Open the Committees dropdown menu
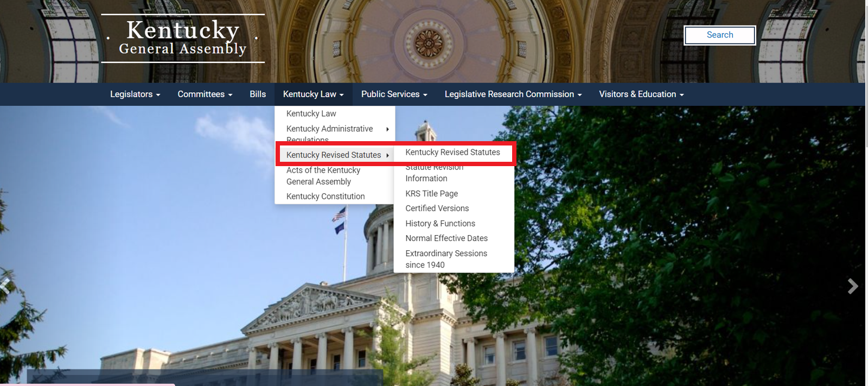 click(205, 94)
